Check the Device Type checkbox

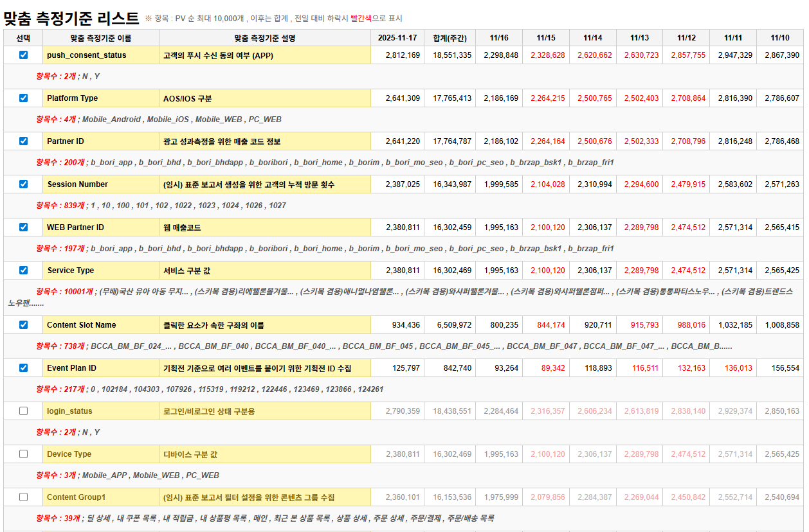pos(24,454)
